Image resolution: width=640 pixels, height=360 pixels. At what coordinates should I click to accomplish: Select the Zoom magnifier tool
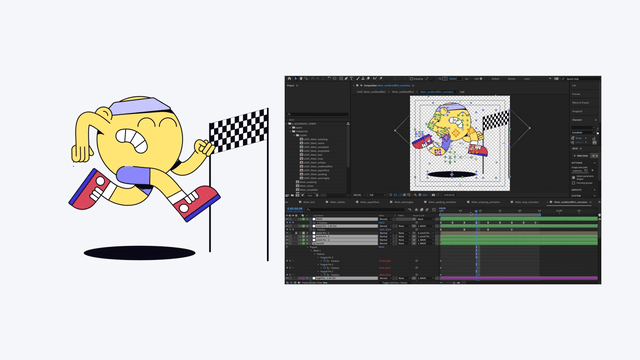coord(306,78)
